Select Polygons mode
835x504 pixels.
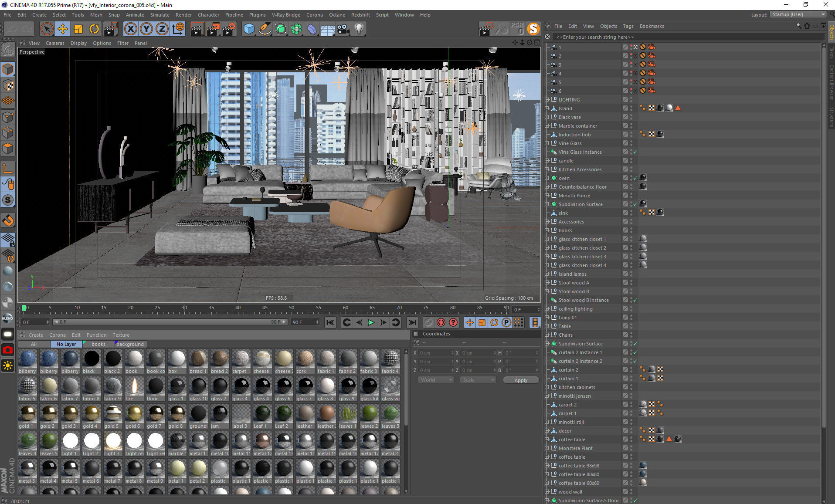pos(8,149)
